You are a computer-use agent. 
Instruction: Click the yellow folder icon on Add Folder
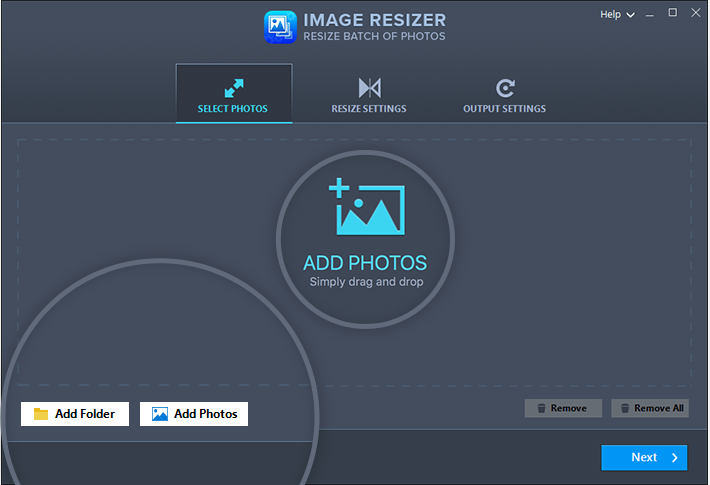click(x=41, y=414)
